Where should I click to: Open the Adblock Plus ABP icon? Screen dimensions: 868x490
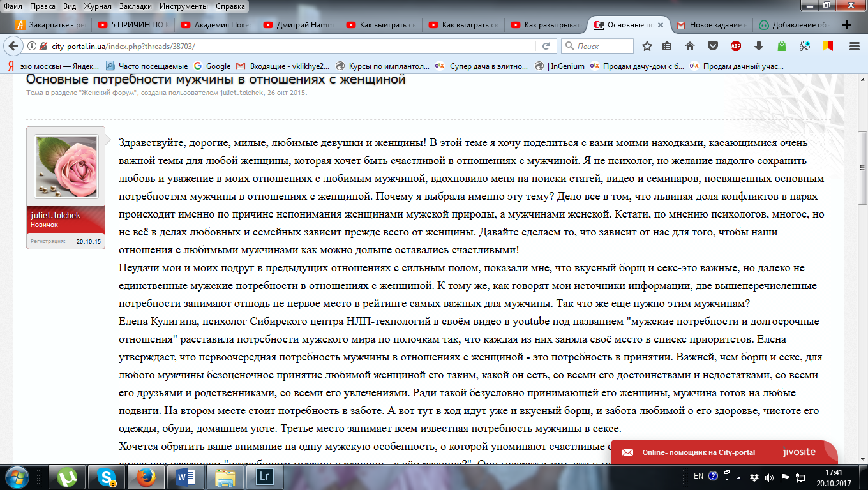(735, 47)
